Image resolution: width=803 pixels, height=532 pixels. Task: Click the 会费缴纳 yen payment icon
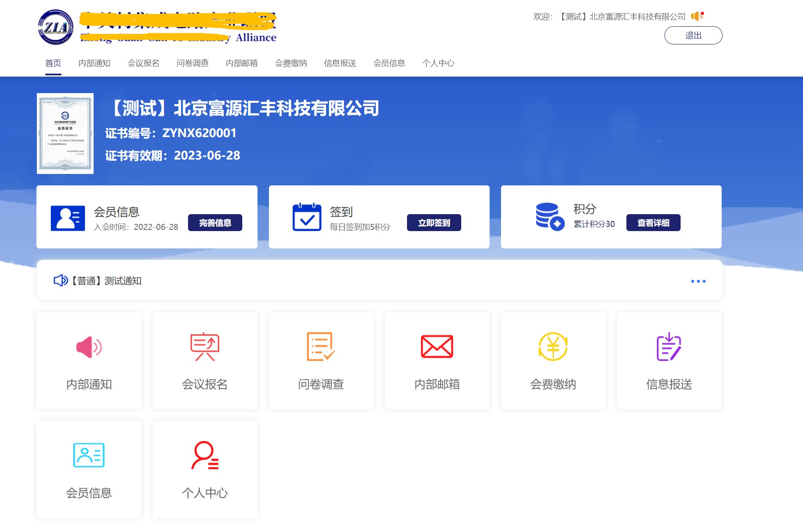coord(553,347)
